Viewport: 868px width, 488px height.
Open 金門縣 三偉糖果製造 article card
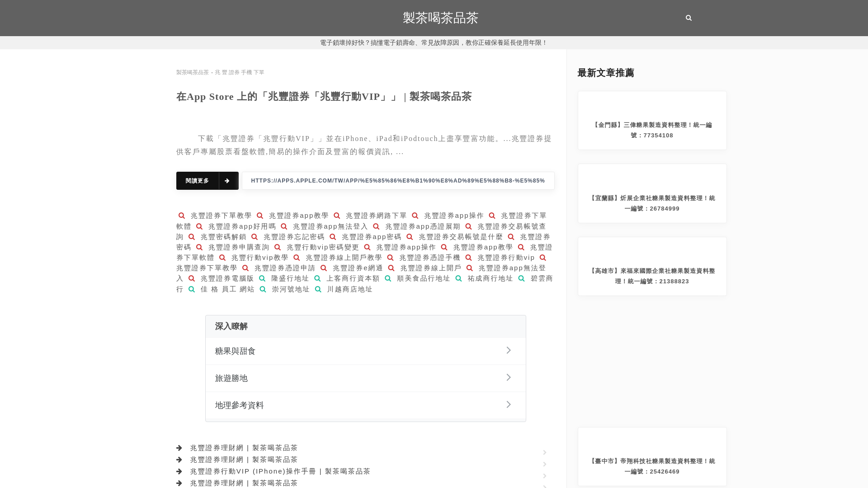[652, 121]
